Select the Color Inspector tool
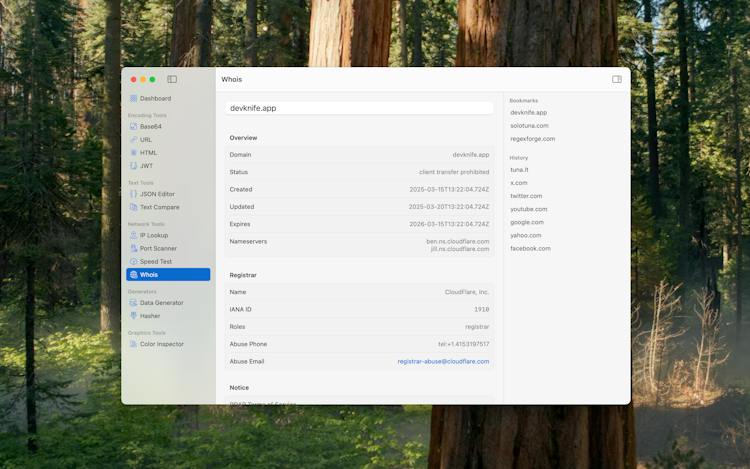The height and width of the screenshot is (469, 750). 168,344
